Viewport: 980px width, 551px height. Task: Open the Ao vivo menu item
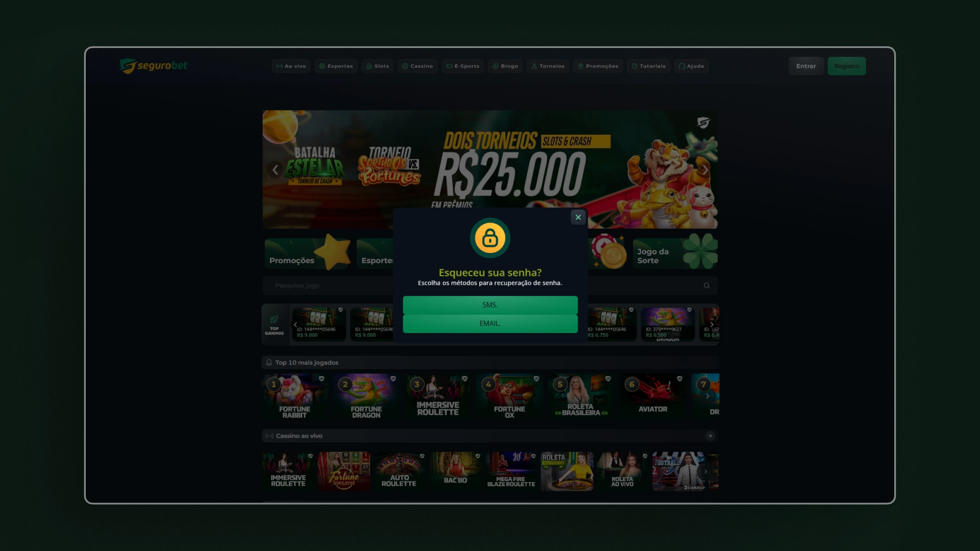coord(291,66)
